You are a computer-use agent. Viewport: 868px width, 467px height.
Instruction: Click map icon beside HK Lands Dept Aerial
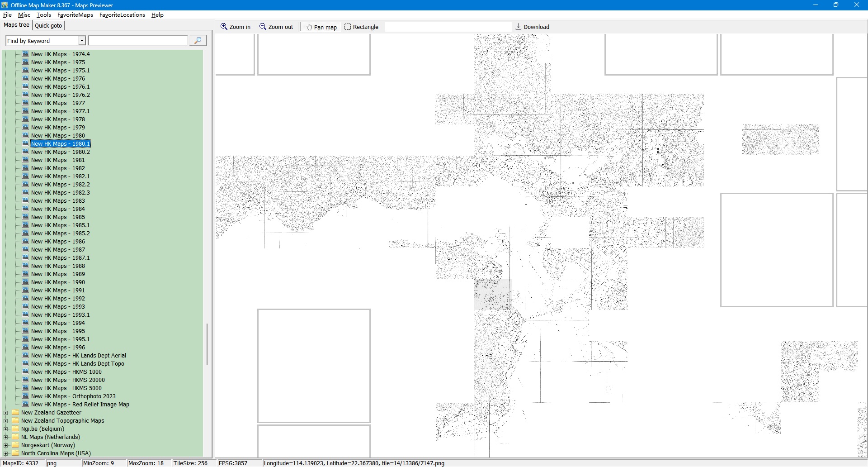pyautogui.click(x=25, y=355)
